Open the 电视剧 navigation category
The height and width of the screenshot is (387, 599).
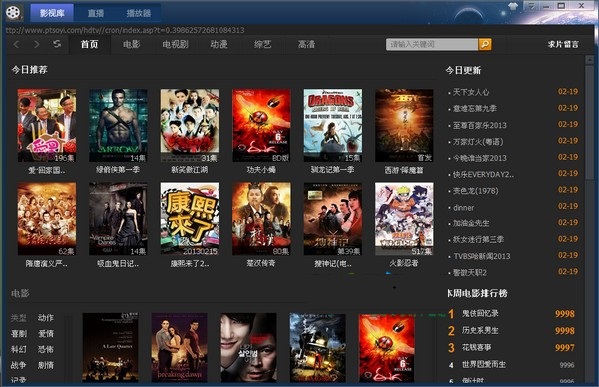(x=175, y=44)
